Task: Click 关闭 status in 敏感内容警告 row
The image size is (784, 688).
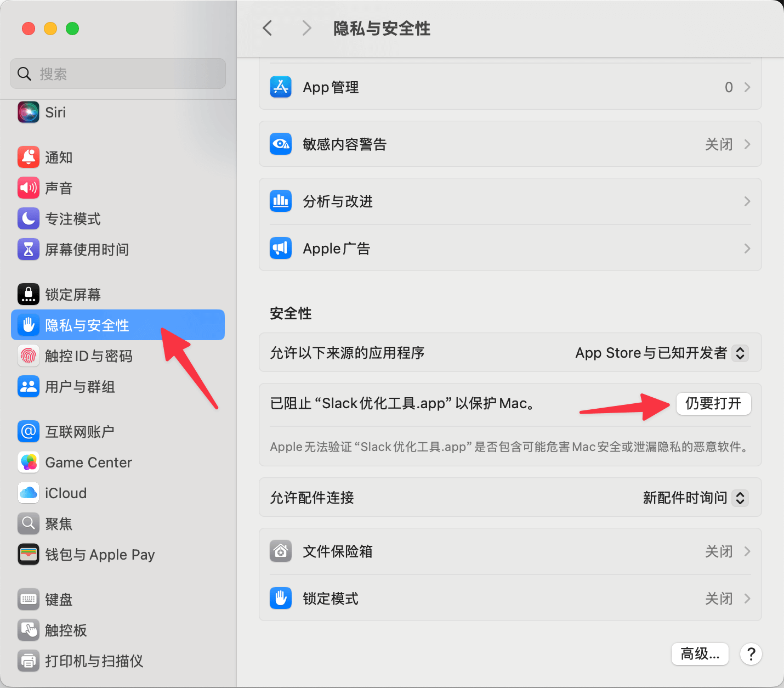Action: pyautogui.click(x=719, y=144)
